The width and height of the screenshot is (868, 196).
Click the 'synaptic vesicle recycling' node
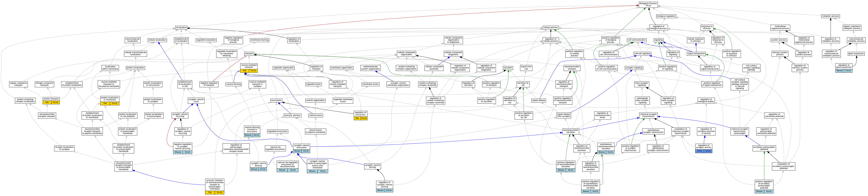[x=180, y=115]
